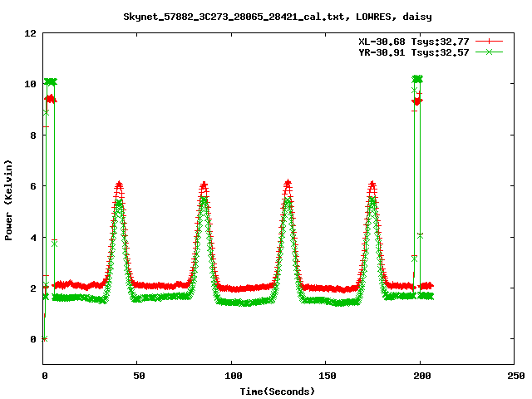Click the green legend line sample
The height and width of the screenshot is (399, 532).
(x=489, y=52)
